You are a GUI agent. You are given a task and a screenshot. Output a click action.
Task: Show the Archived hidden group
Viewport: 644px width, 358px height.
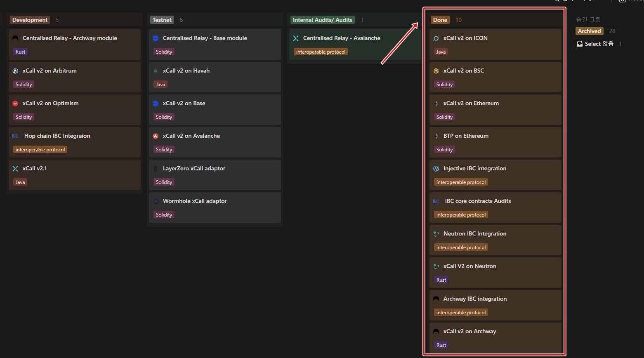[x=589, y=31]
